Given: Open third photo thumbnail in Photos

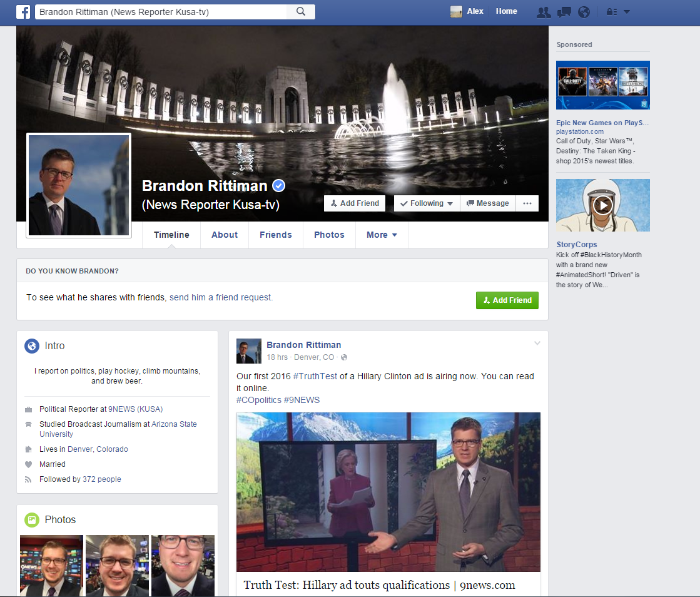Looking at the screenshot, I should point(183,566).
